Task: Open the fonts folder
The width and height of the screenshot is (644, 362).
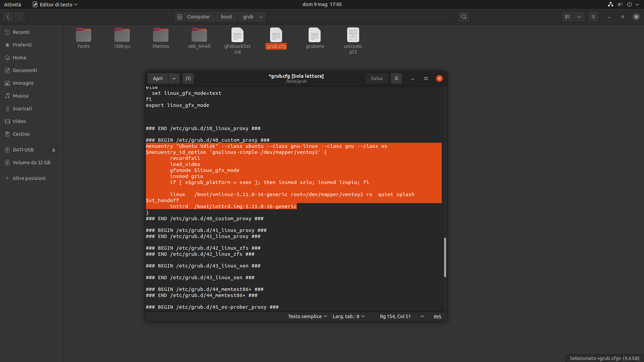Action: click(84, 38)
